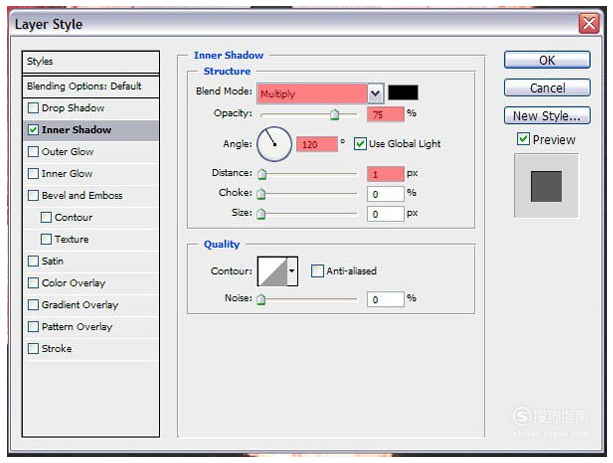Toggle the Preview checkbox
The width and height of the screenshot is (613, 463).
[523, 139]
